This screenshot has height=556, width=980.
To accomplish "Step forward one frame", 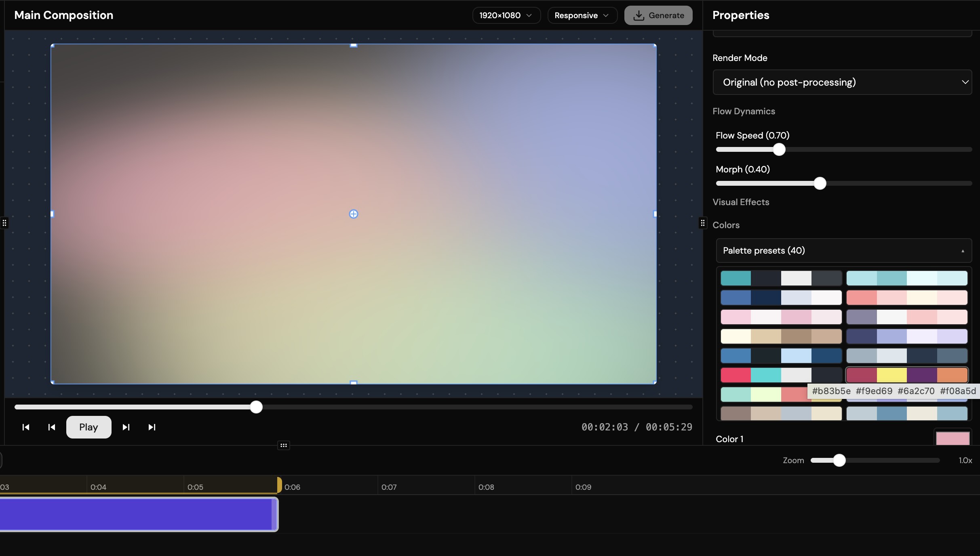I will coord(126,427).
